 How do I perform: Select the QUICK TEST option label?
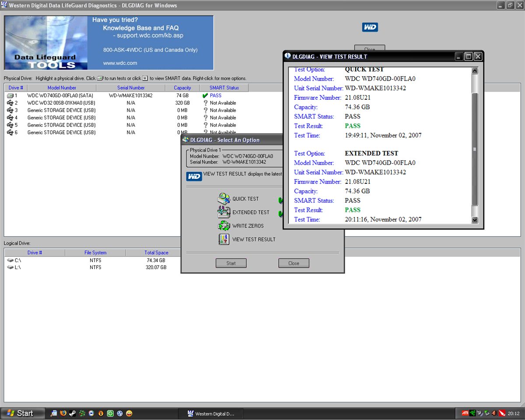click(x=245, y=199)
